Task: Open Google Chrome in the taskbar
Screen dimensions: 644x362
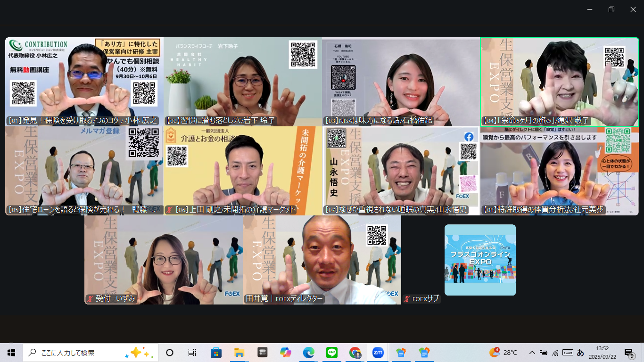Action: point(355,353)
